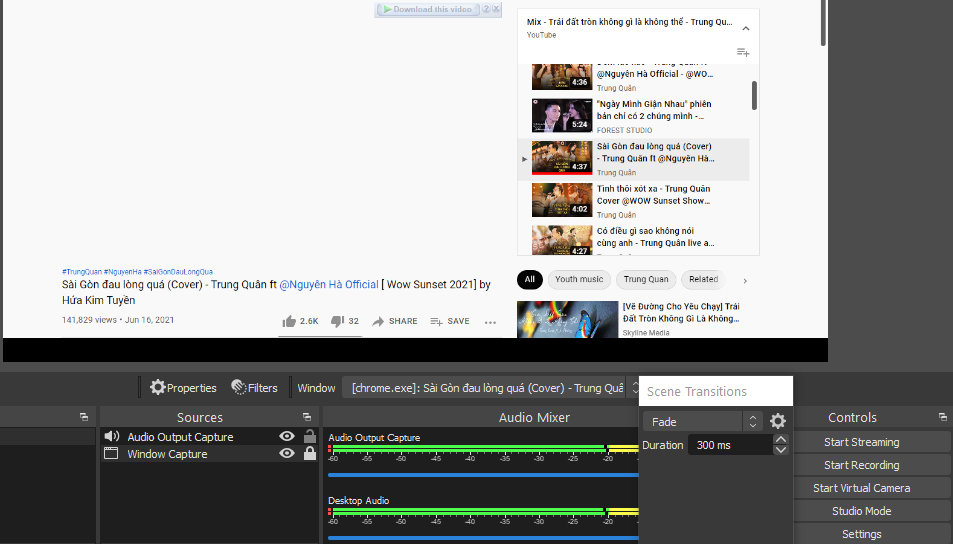
Task: Play 'Ngày Mình Giận Nhau' playlist video
Action: (634, 116)
